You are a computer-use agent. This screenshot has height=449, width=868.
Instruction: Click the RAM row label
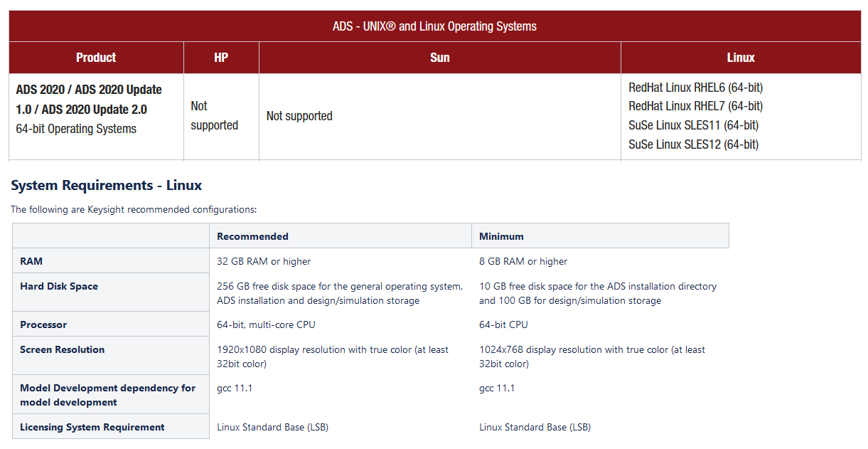[31, 261]
